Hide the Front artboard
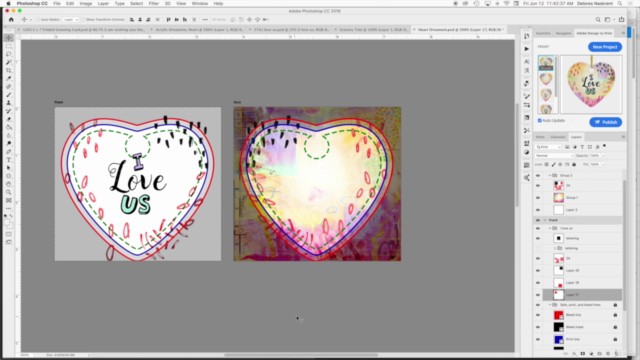Image resolution: width=640 pixels, height=360 pixels. click(538, 220)
